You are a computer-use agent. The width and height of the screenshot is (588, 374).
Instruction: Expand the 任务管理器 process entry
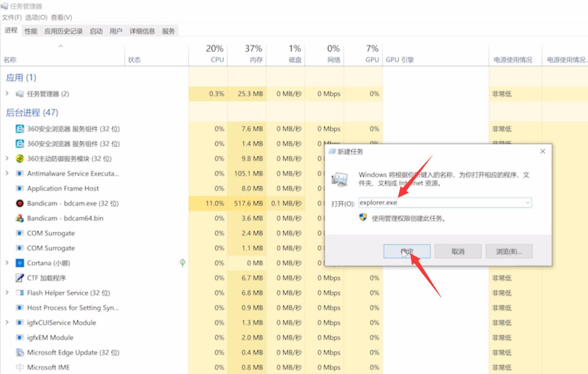(x=8, y=94)
